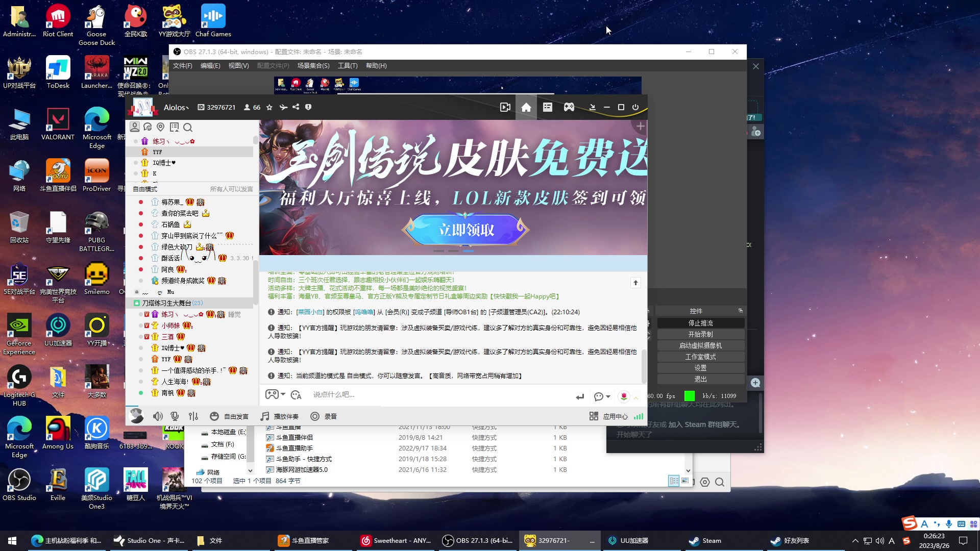This screenshot has width=980, height=551.
Task: Select 文档 (F:) drive in Explorer tree
Action: point(223,444)
